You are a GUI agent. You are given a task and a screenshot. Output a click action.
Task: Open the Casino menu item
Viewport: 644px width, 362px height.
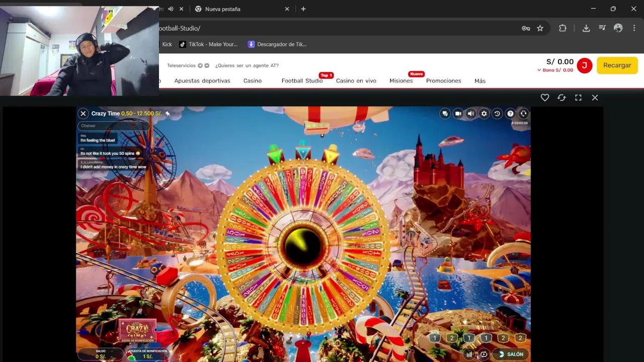(253, 80)
